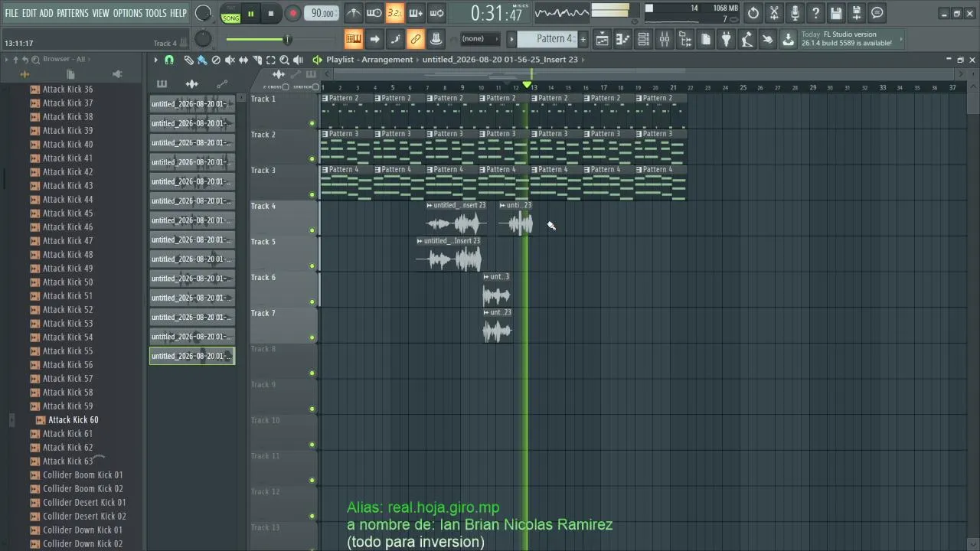Open the PATTERNS menu
This screenshot has width=980, height=551.
coord(73,13)
